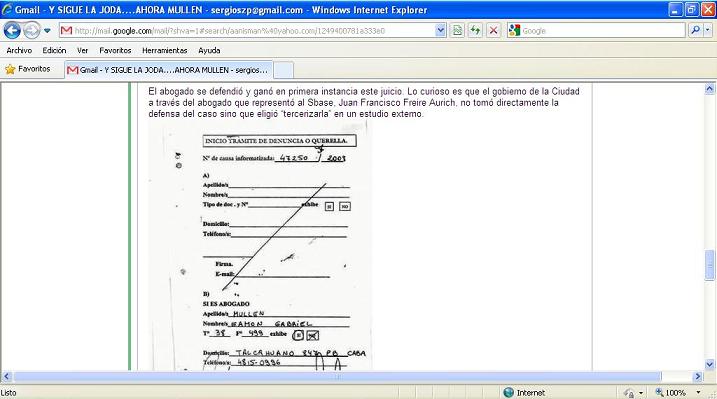Open the Favoritos menu
The width and height of the screenshot is (717, 399).
115,50
